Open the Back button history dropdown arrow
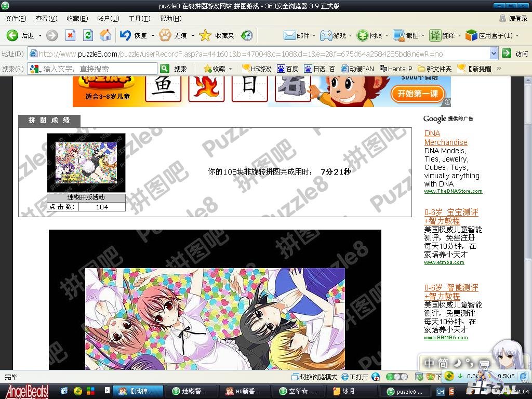The image size is (532, 399). (40, 35)
